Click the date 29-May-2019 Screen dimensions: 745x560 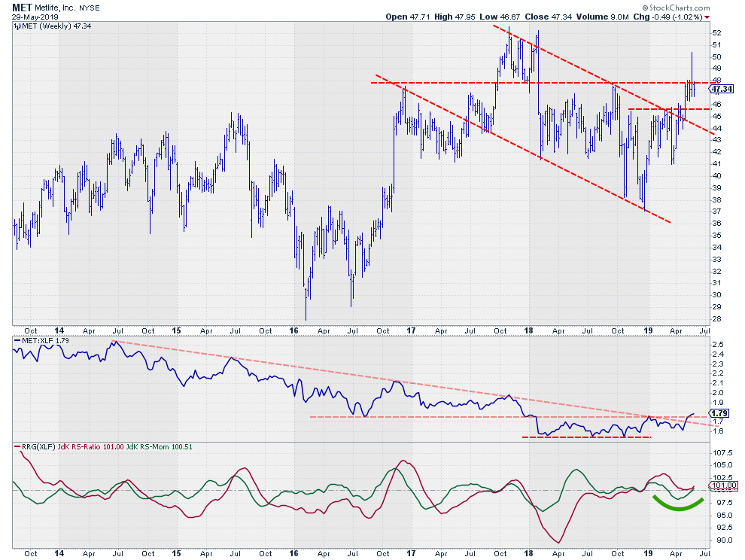[35, 17]
